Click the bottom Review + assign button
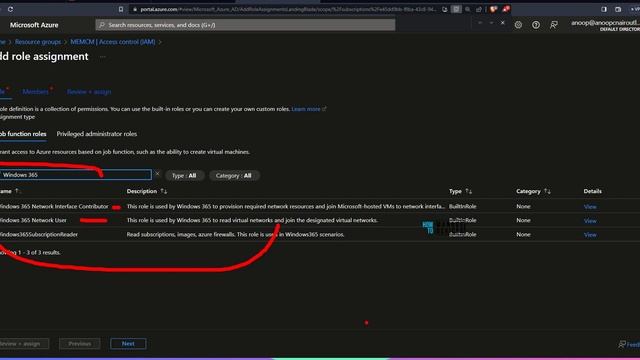Image resolution: width=640 pixels, height=360 pixels. (x=24, y=344)
